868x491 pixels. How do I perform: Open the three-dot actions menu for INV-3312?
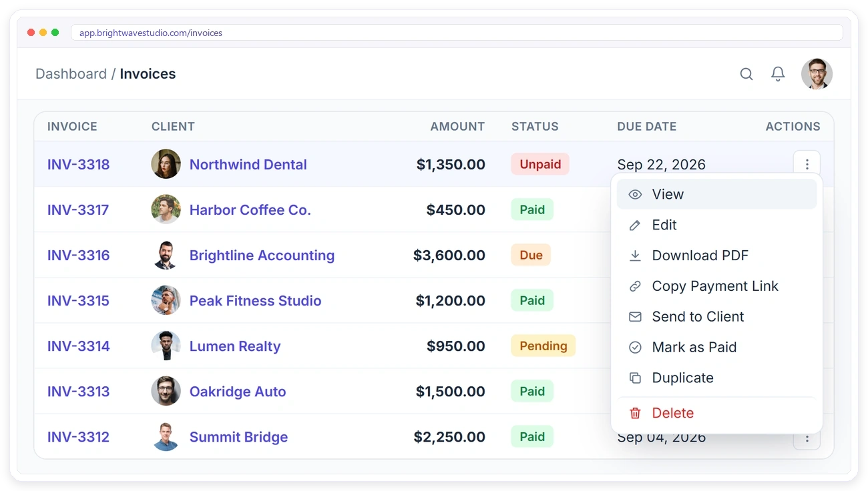pos(807,439)
